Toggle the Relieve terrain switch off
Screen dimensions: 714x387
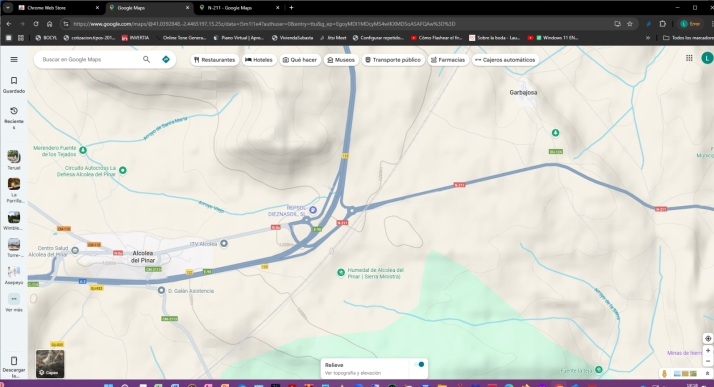[419, 364]
